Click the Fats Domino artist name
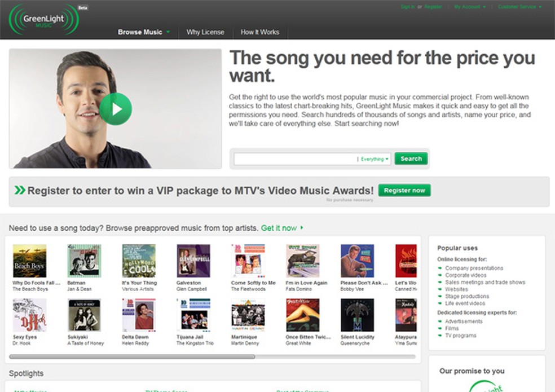 [299, 289]
